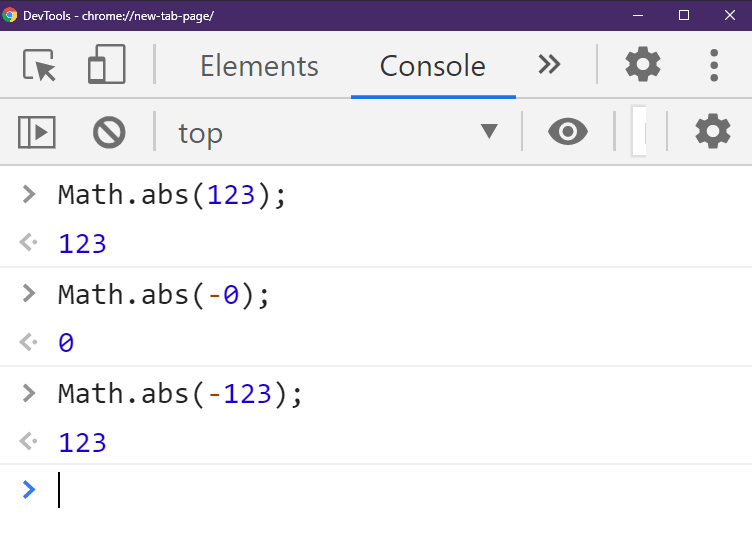
Task: Clear the console with the ban icon
Action: [x=109, y=132]
